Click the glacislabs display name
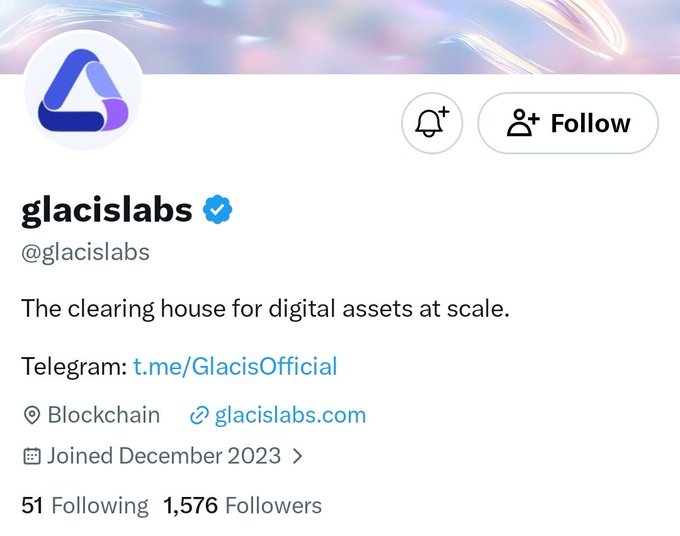680x536 pixels. point(107,211)
